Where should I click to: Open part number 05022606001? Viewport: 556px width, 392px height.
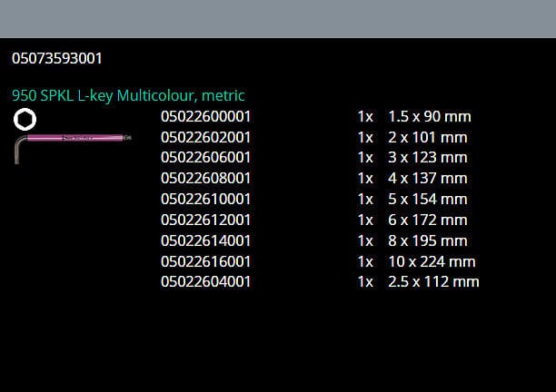205,158
